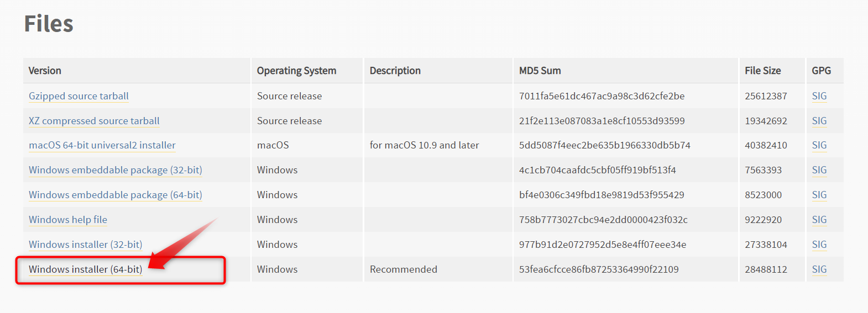868x313 pixels.
Task: Open SIG for Windows embeddable 64-bit package
Action: [819, 195]
